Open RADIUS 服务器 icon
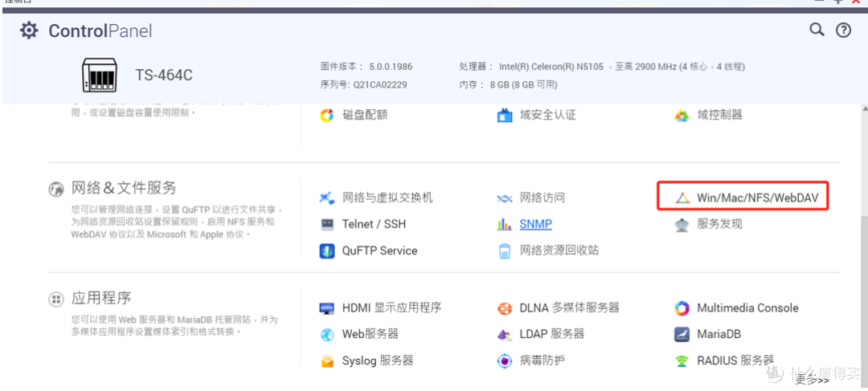 coord(682,361)
